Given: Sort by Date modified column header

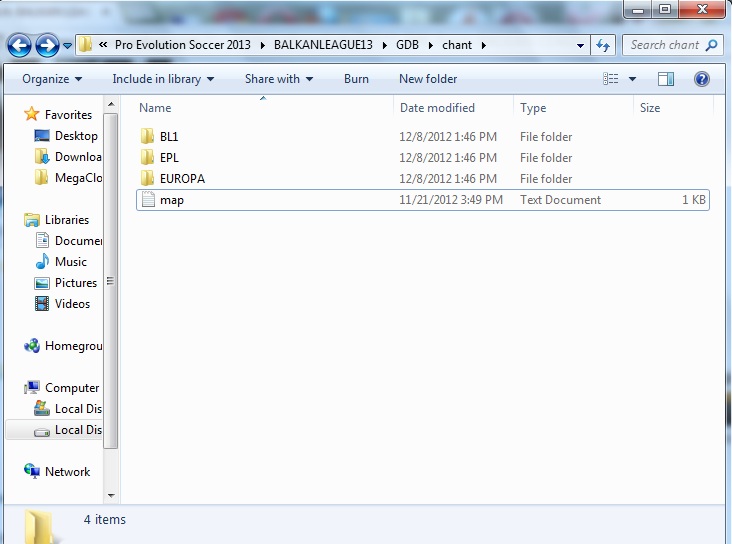Looking at the screenshot, I should point(453,108).
